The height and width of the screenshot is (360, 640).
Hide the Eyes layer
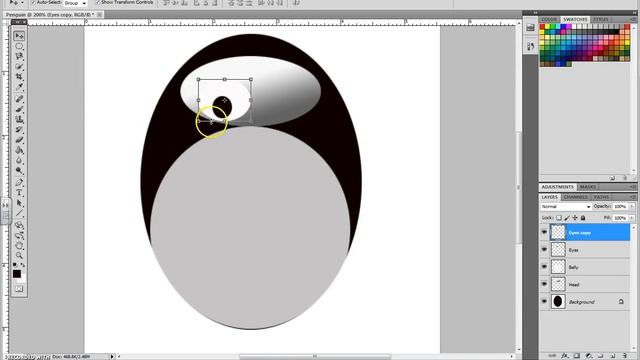[544, 249]
